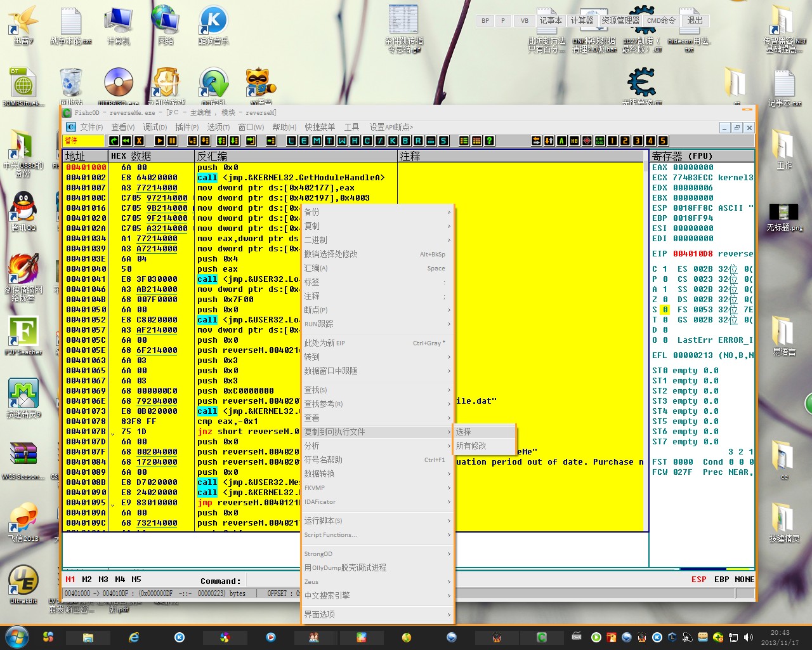The image size is (812, 650).
Task: Expand the 转到 submenu
Action: 377,357
